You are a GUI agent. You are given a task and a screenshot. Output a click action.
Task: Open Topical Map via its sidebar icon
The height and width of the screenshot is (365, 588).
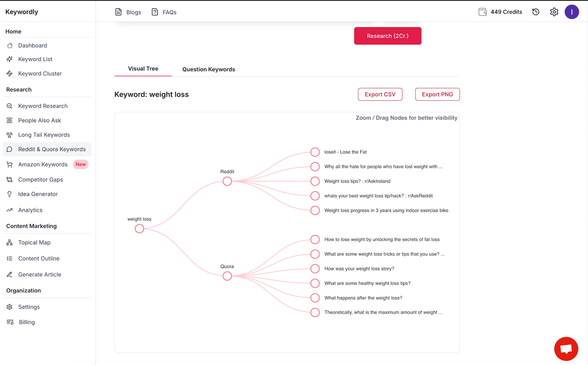[x=9, y=242]
